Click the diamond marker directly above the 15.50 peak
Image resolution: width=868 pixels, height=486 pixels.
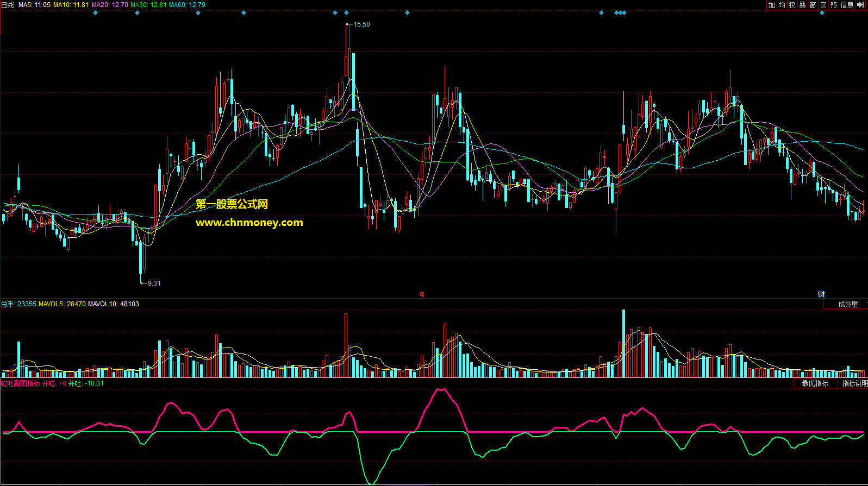tap(347, 12)
